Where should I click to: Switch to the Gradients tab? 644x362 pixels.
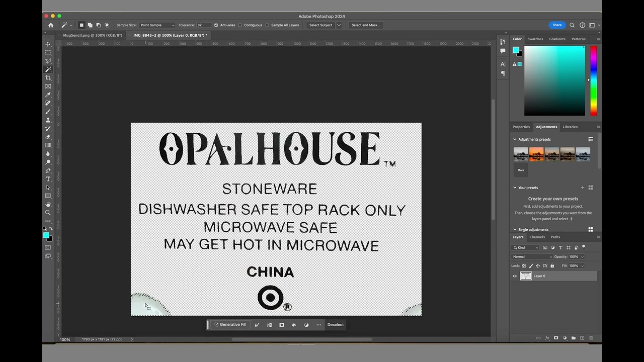coord(557,39)
